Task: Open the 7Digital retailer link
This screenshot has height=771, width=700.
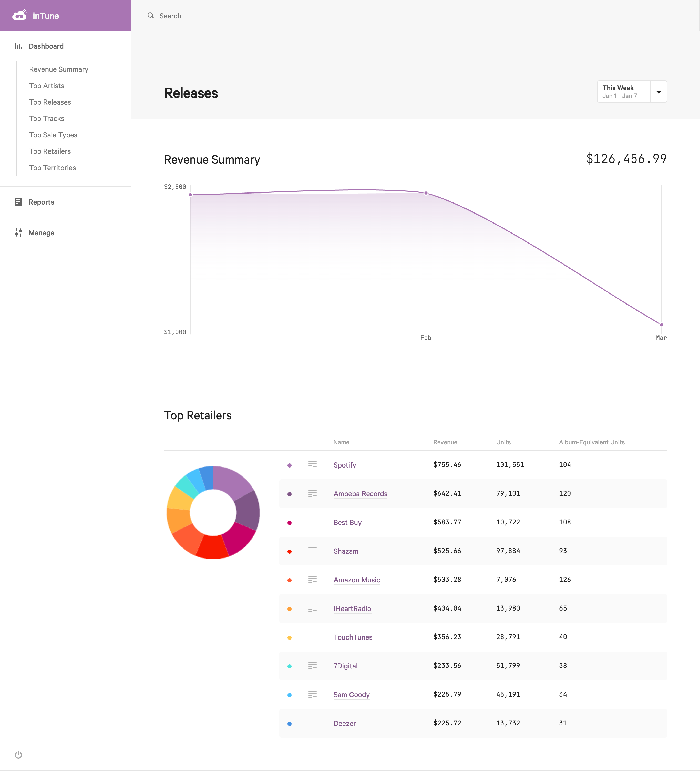Action: [x=345, y=666]
